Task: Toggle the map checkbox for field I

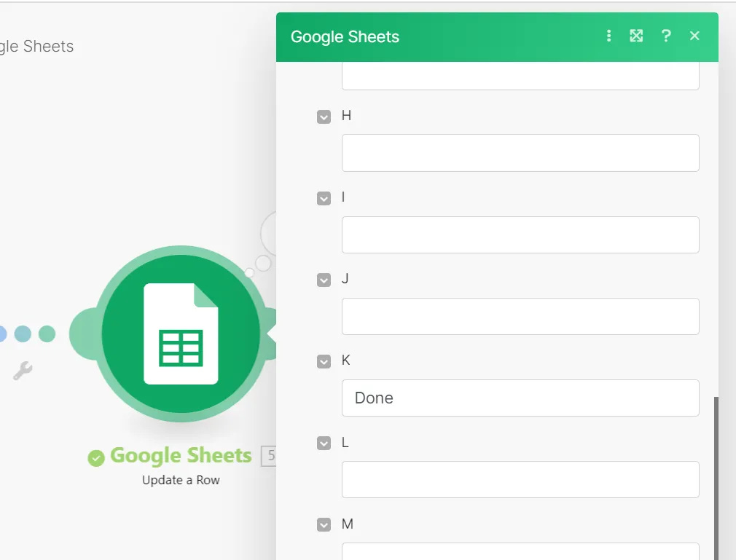Action: (324, 198)
